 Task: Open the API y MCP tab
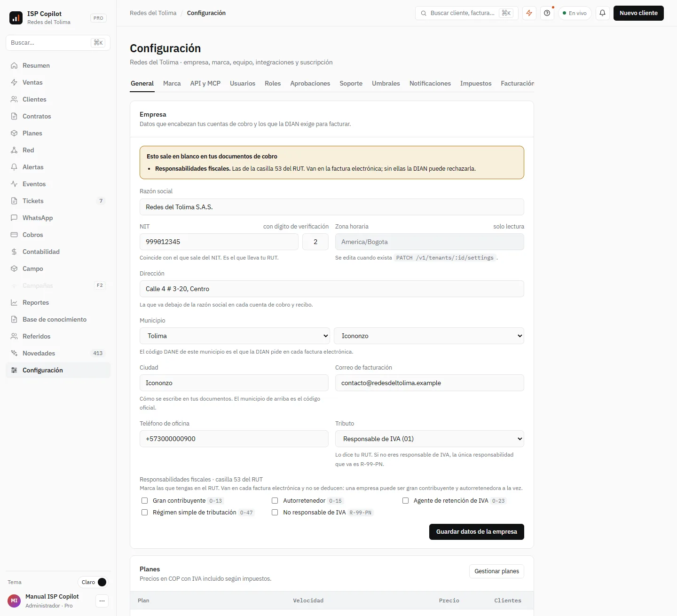tap(205, 83)
